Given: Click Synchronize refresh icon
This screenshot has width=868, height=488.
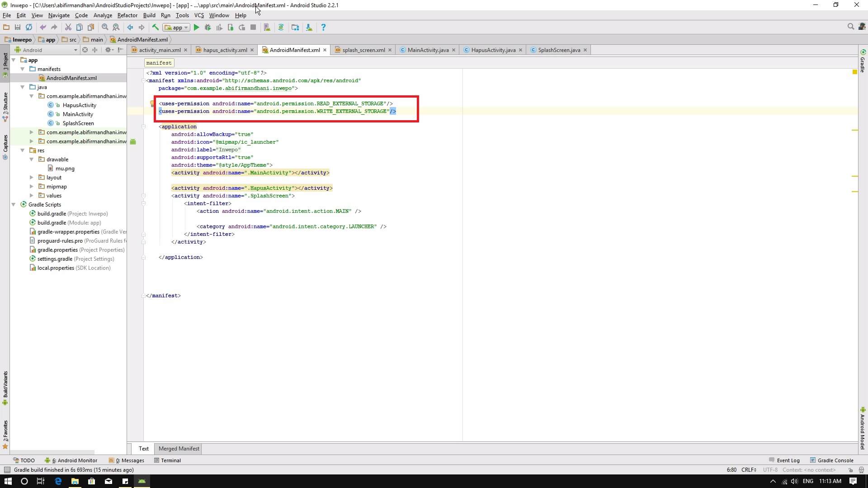Looking at the screenshot, I should tap(29, 28).
